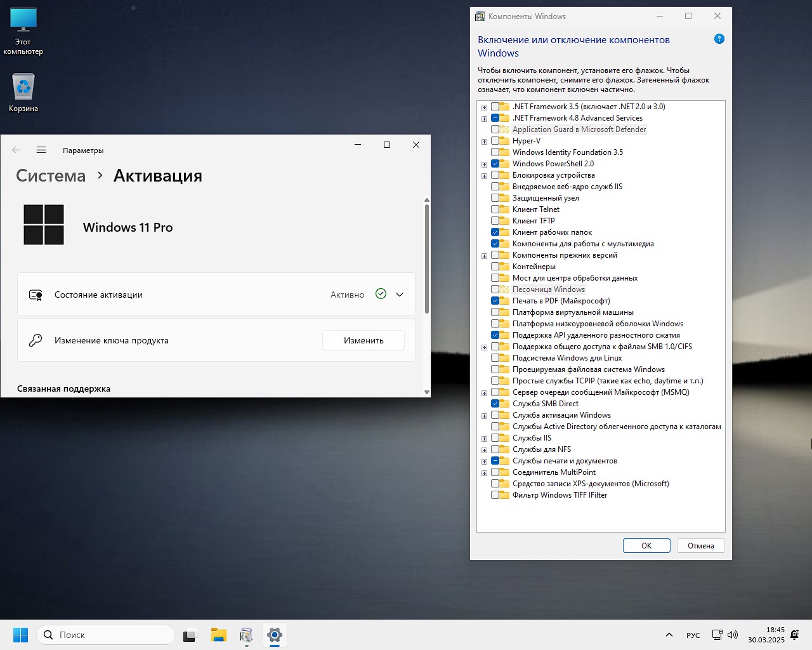Select Мост для центра обработки данных
812x650 pixels.
pyautogui.click(x=575, y=278)
